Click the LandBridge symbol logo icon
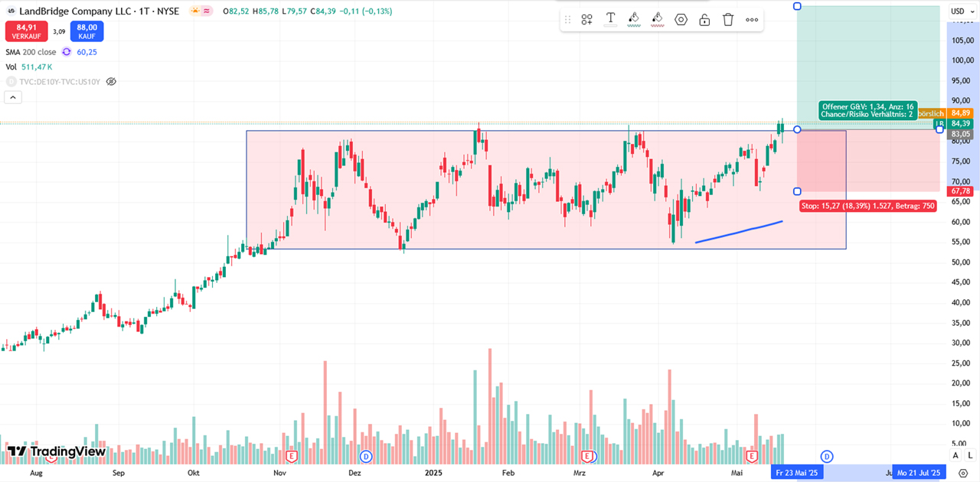980x482 pixels. point(11,11)
